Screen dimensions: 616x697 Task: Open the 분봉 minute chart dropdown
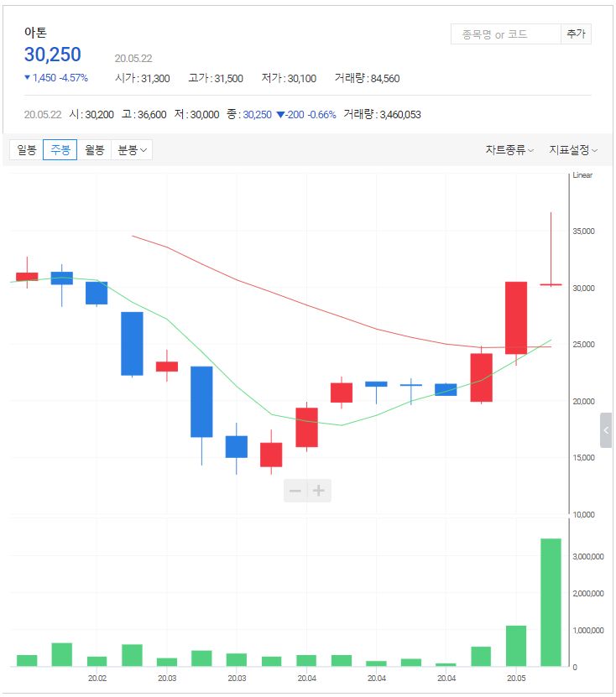[x=132, y=150]
